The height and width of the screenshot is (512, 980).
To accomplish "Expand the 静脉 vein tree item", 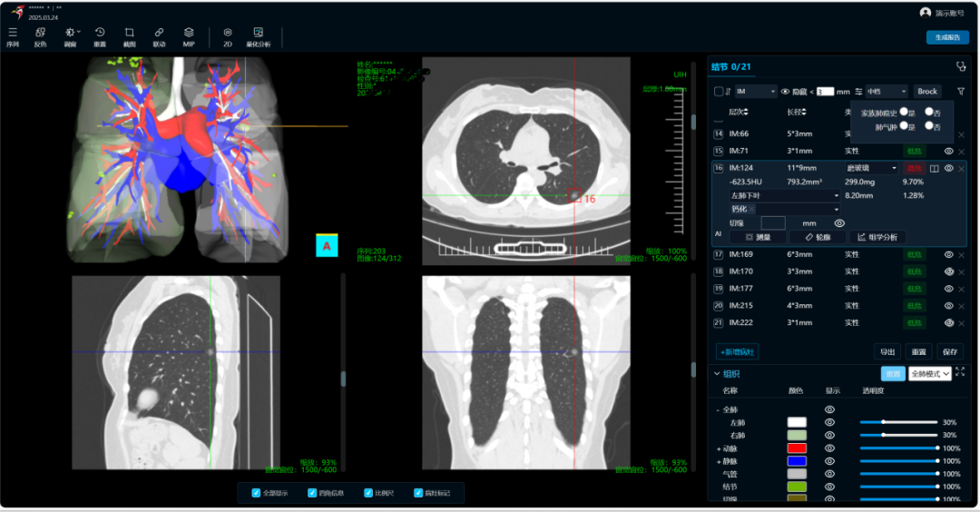I will [719, 461].
